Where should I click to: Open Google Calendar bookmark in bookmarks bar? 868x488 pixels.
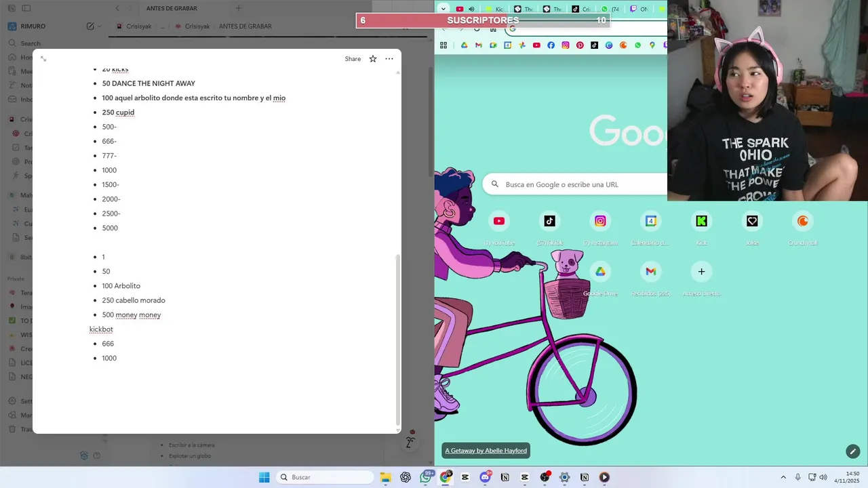pos(508,45)
